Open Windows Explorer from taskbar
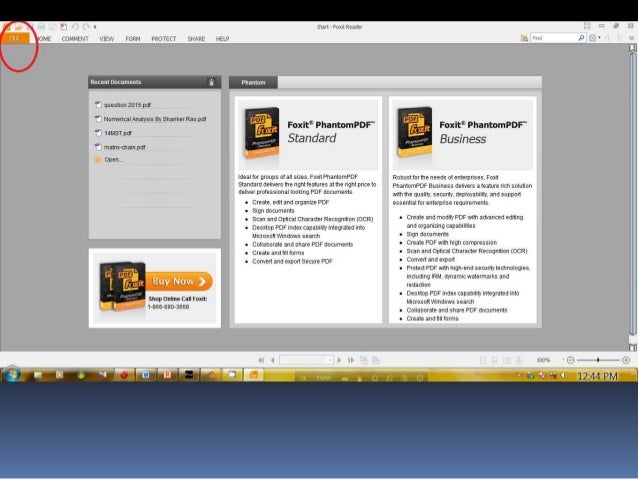This screenshot has width=638, height=479. [x=38, y=375]
